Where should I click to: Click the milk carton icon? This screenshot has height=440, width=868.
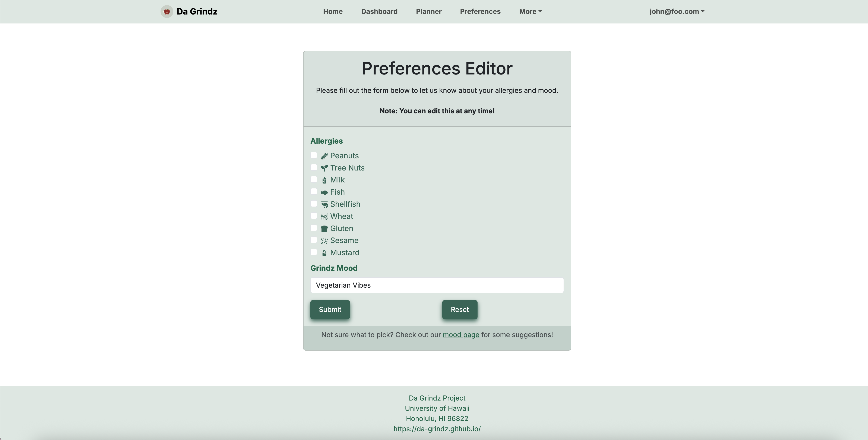(x=324, y=180)
